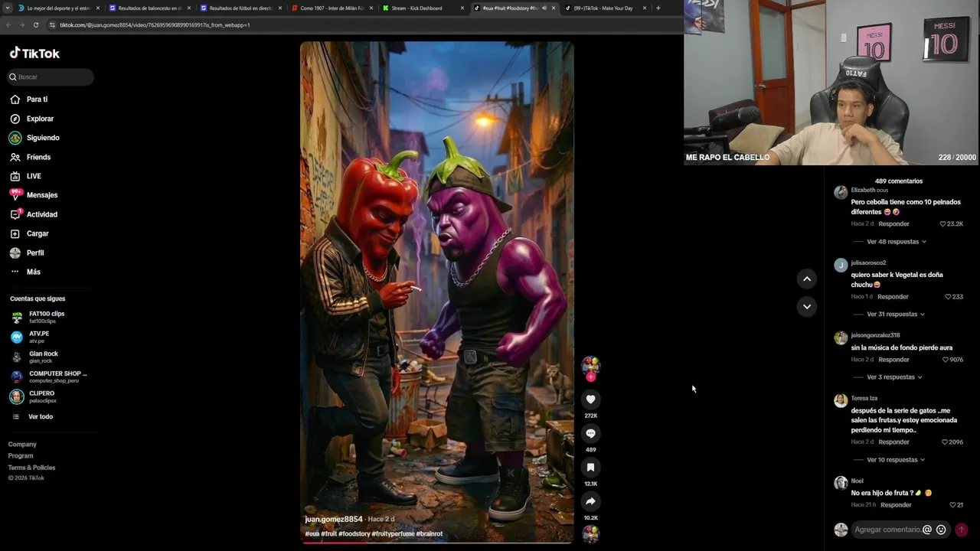980x551 pixels.
Task: Switch to Como 1907 - Inter de Milán tab
Action: [x=332, y=8]
